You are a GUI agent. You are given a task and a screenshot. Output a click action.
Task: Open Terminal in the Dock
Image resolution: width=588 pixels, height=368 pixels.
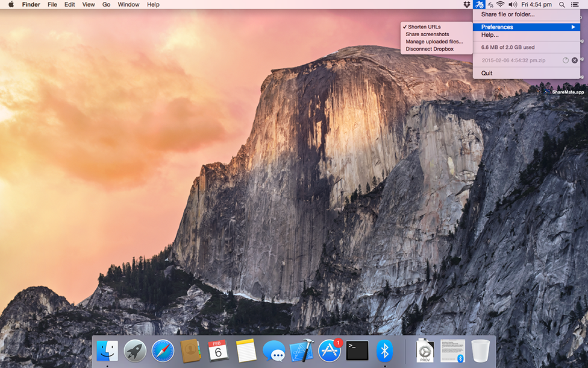coord(357,351)
